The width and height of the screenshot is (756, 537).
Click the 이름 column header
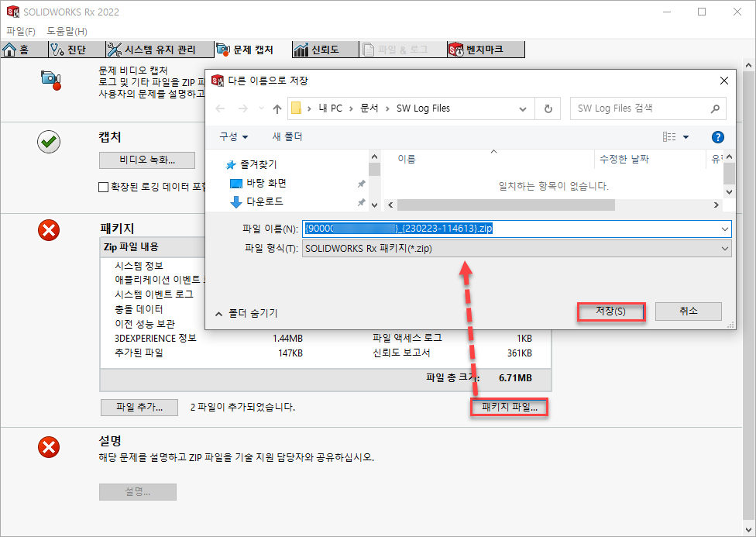pos(488,159)
